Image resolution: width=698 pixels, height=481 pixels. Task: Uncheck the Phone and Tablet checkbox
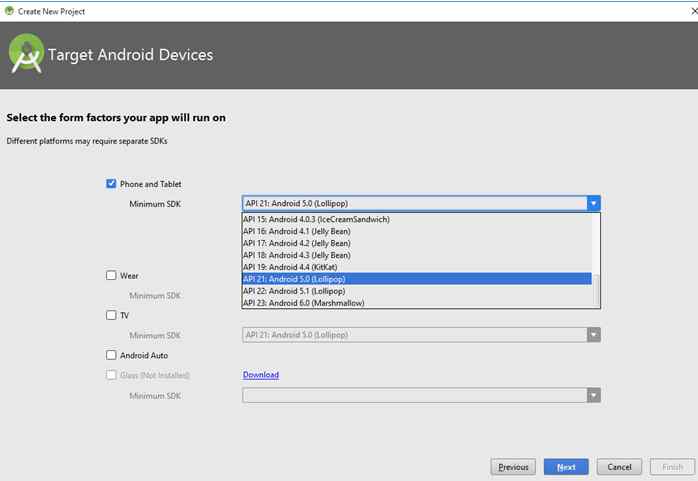click(x=111, y=184)
